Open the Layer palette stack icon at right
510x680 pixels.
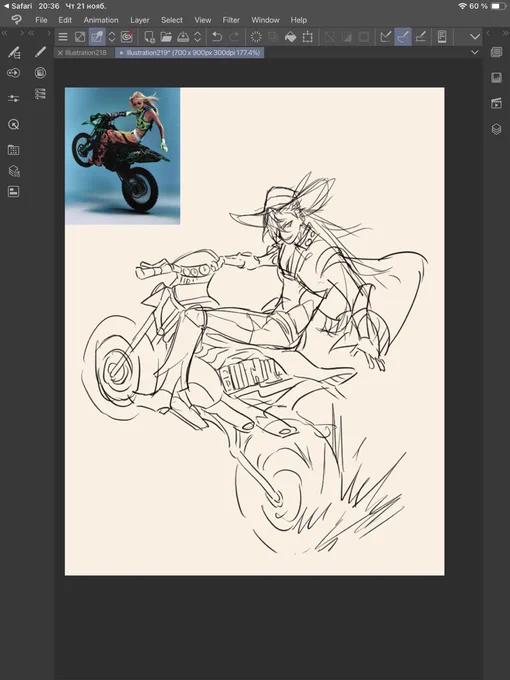point(497,129)
